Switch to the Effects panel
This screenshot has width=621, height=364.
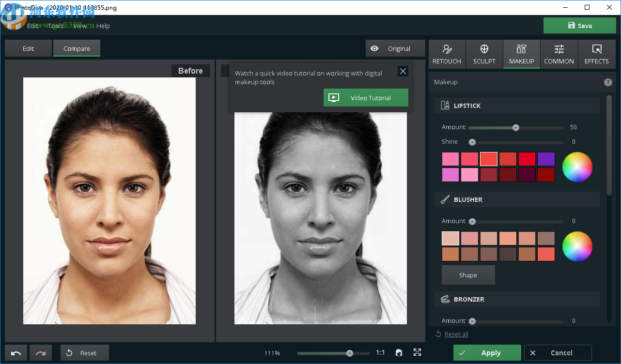596,54
